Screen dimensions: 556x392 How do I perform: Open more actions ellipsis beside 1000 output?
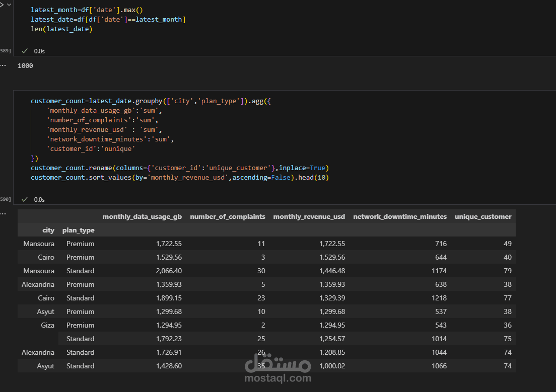pos(3,65)
